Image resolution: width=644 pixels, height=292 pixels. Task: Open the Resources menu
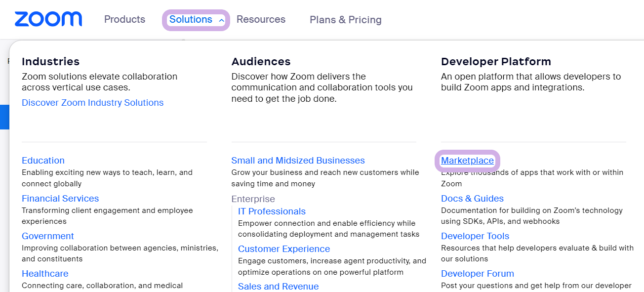click(x=261, y=19)
